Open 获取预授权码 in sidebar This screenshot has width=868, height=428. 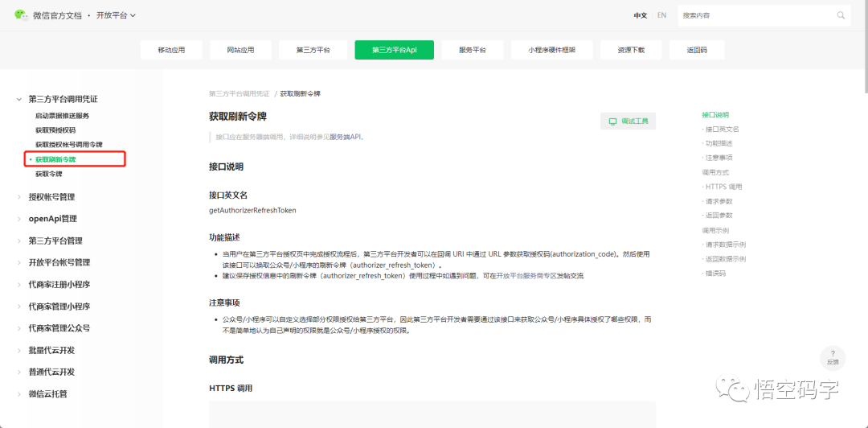click(55, 130)
